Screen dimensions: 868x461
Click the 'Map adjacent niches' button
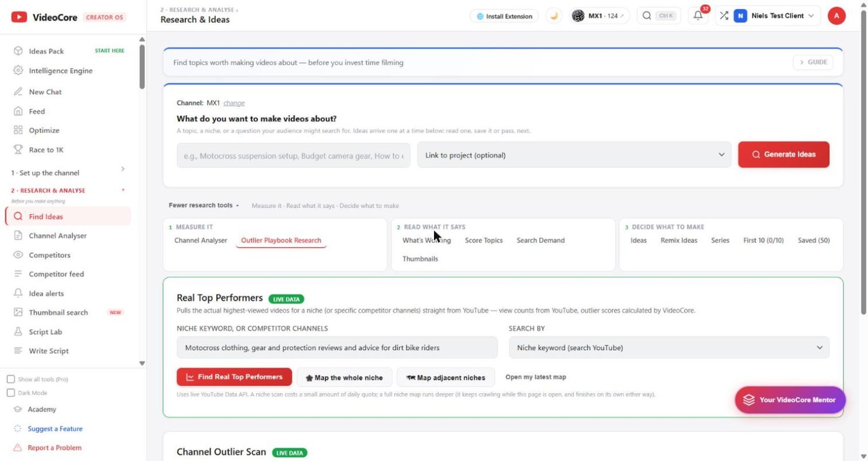tap(445, 378)
